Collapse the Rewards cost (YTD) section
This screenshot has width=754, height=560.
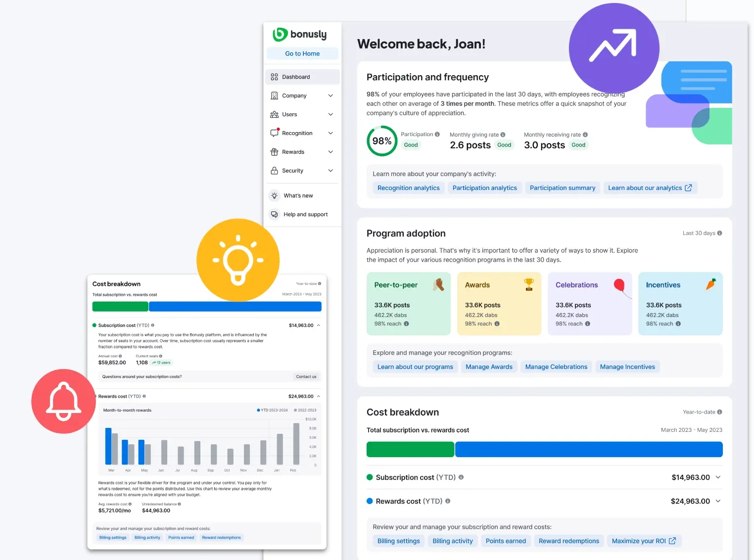pos(319,396)
